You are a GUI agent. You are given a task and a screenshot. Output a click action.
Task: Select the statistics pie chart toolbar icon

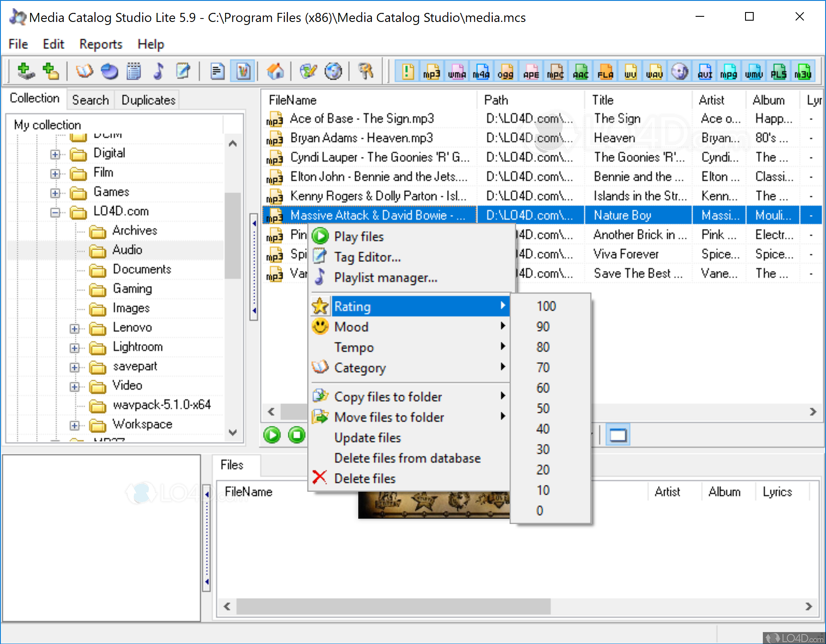click(109, 71)
